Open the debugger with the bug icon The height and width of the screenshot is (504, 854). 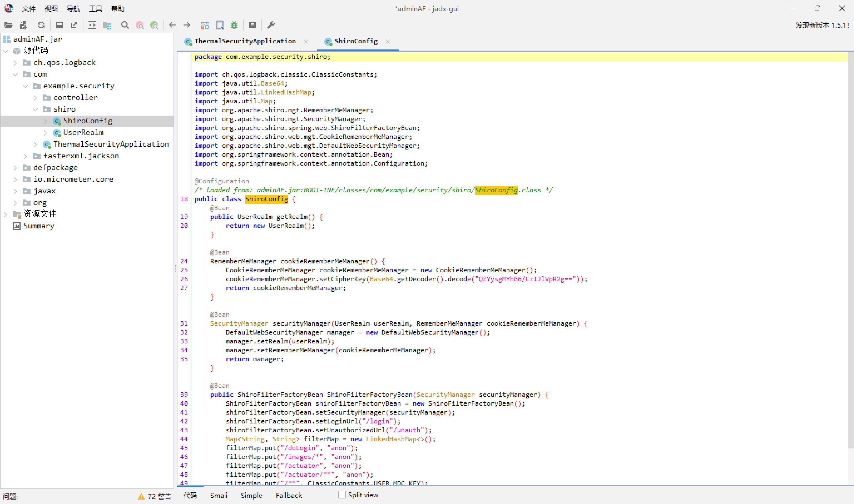pos(234,25)
